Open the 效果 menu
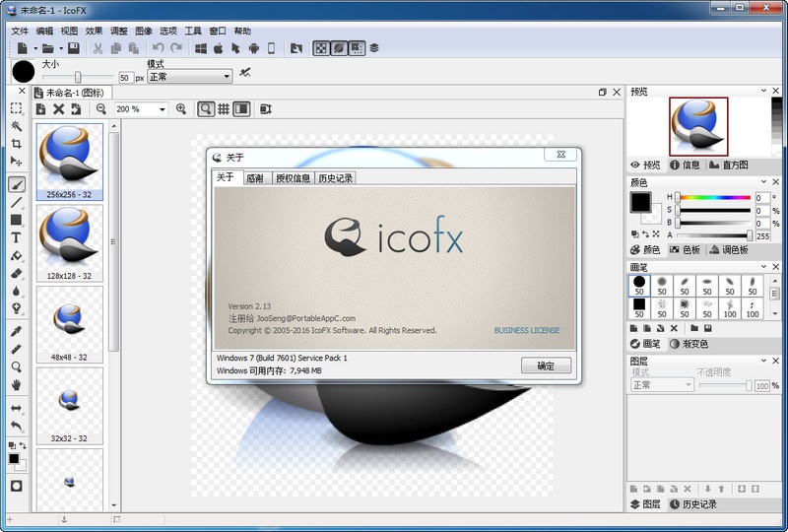The image size is (788, 532). [94, 32]
